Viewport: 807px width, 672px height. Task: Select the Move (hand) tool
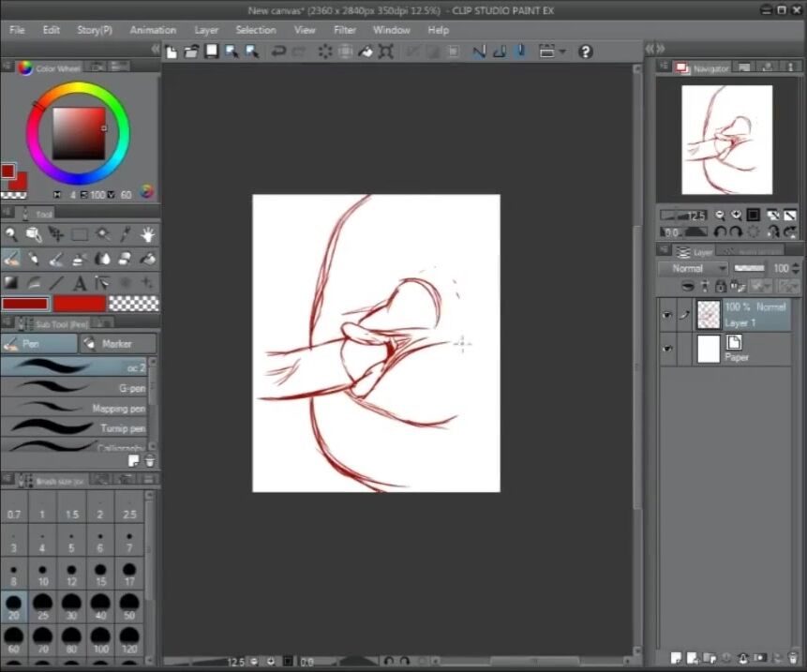147,234
